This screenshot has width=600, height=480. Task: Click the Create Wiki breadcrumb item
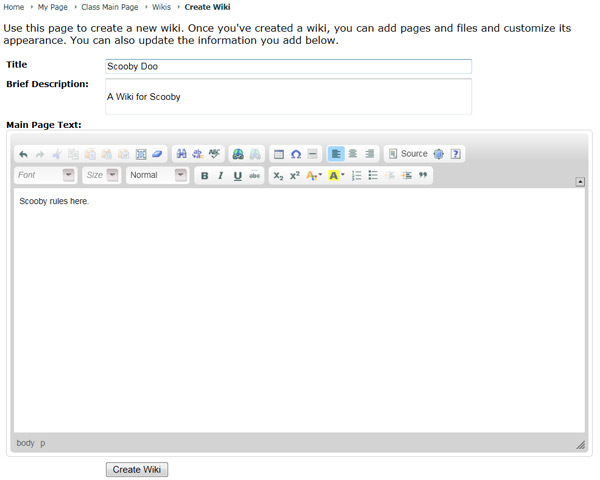click(207, 7)
